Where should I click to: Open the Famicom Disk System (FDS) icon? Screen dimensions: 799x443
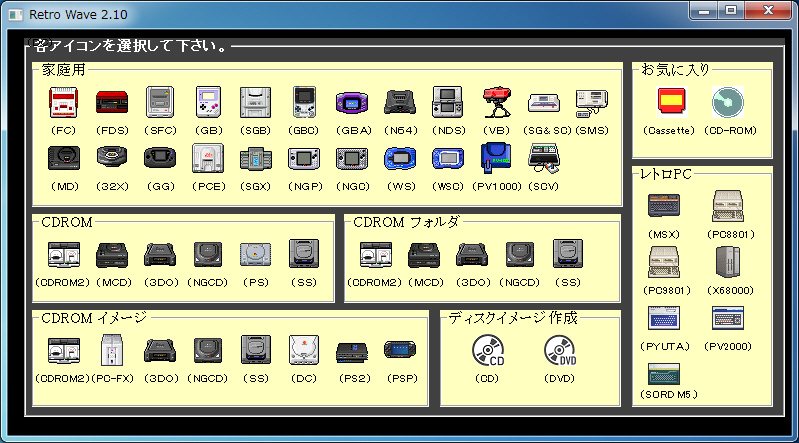112,102
